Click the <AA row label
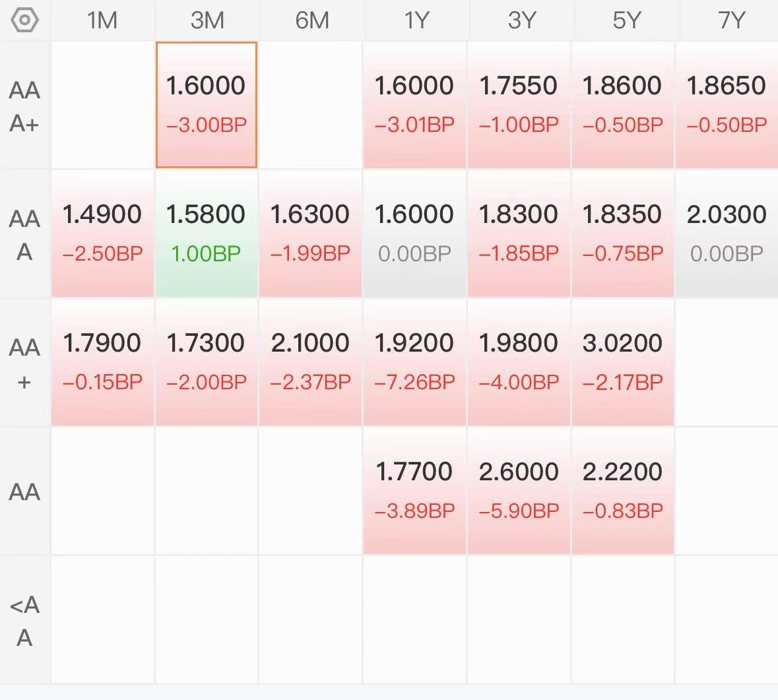This screenshot has width=778, height=700. click(x=24, y=621)
